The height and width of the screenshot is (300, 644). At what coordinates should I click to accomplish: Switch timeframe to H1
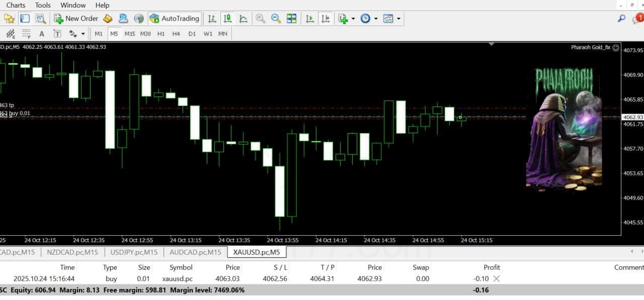point(161,34)
